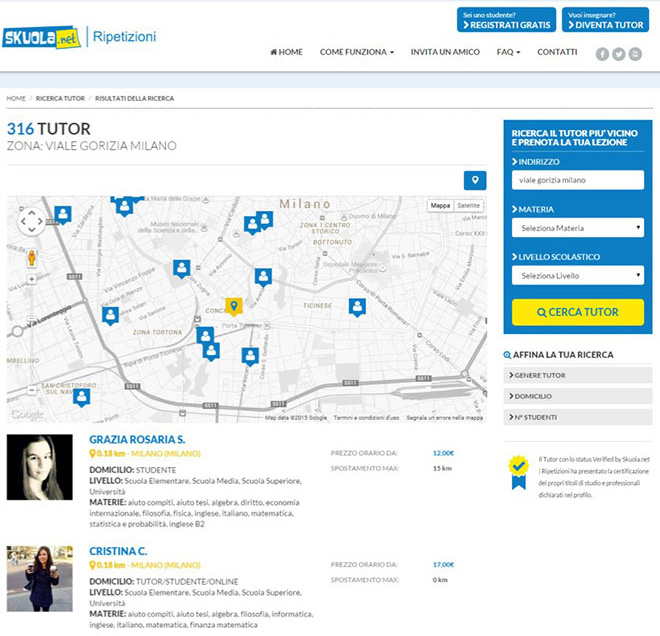Zoom out with the map minus button
The image size is (660, 636).
click(x=32, y=390)
